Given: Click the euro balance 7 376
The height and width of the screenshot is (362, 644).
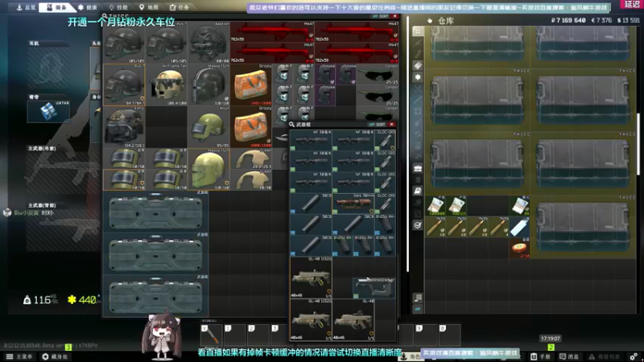Looking at the screenshot, I should coord(601,20).
